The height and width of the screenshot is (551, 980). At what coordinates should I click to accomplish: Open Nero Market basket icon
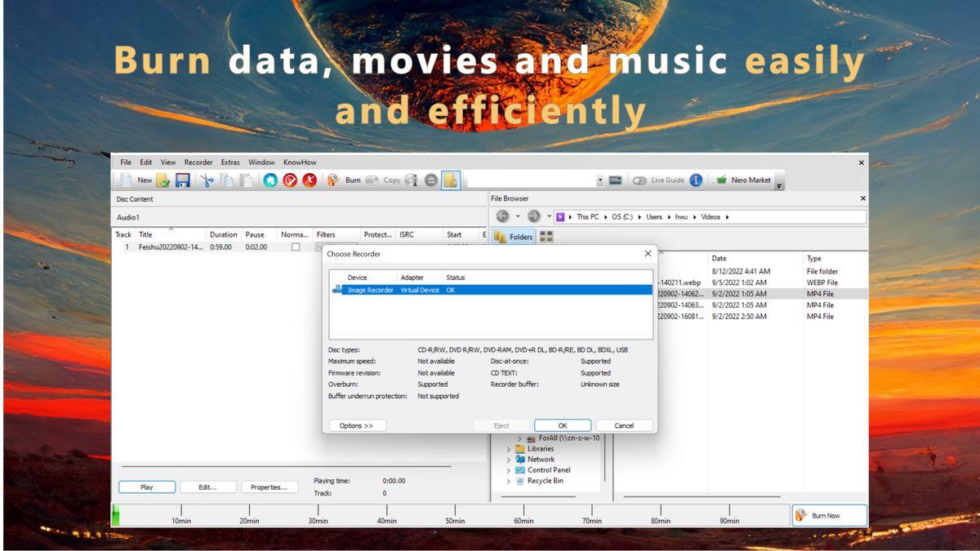722,180
